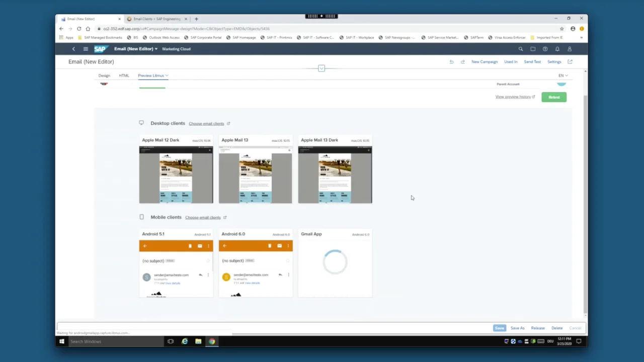This screenshot has height=362, width=644.
Task: Open the Imported From IE bookmarks folder
Action: pyautogui.click(x=546, y=37)
